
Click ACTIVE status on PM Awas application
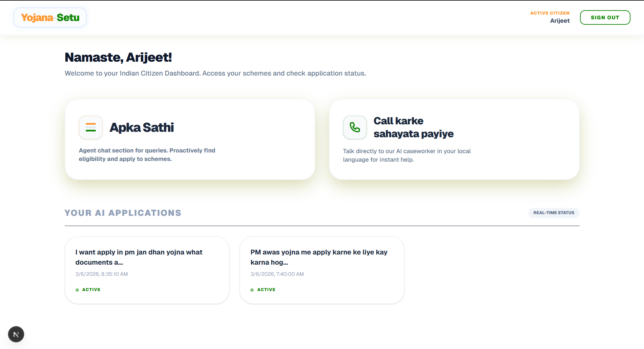click(x=266, y=290)
